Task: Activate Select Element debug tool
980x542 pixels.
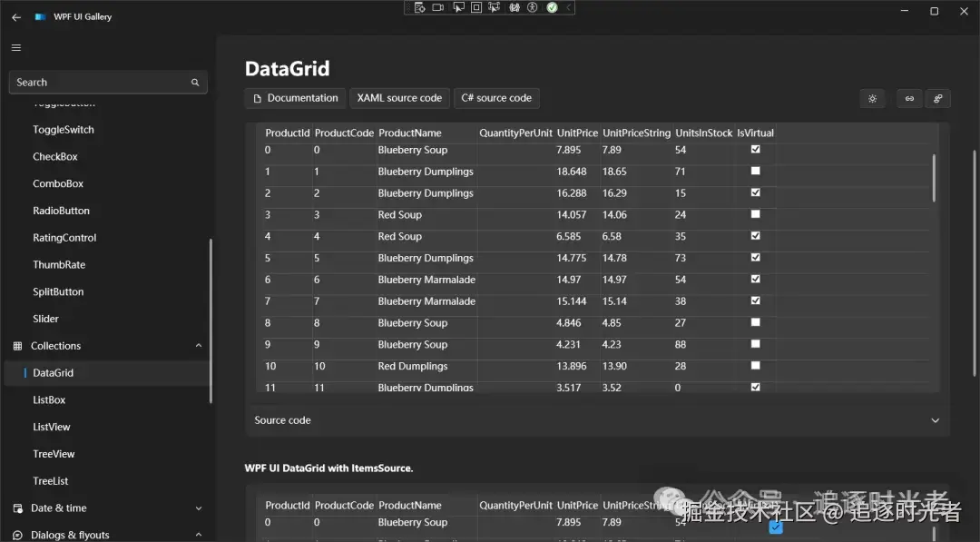Action: [459, 7]
